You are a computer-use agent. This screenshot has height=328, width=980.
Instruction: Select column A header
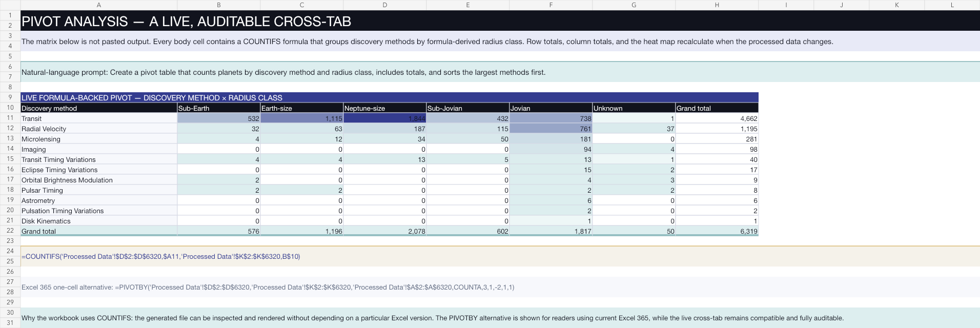[99, 5]
